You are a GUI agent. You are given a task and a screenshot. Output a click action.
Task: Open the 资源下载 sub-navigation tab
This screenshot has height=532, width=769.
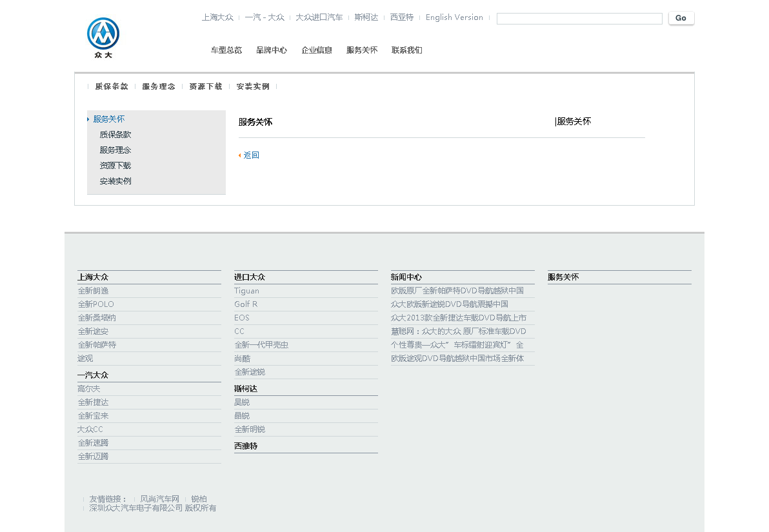pos(206,86)
